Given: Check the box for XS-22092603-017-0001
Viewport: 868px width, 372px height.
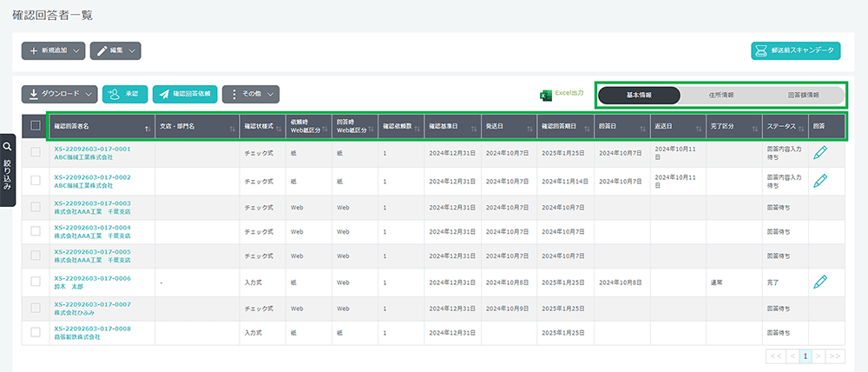Looking at the screenshot, I should pos(36,154).
